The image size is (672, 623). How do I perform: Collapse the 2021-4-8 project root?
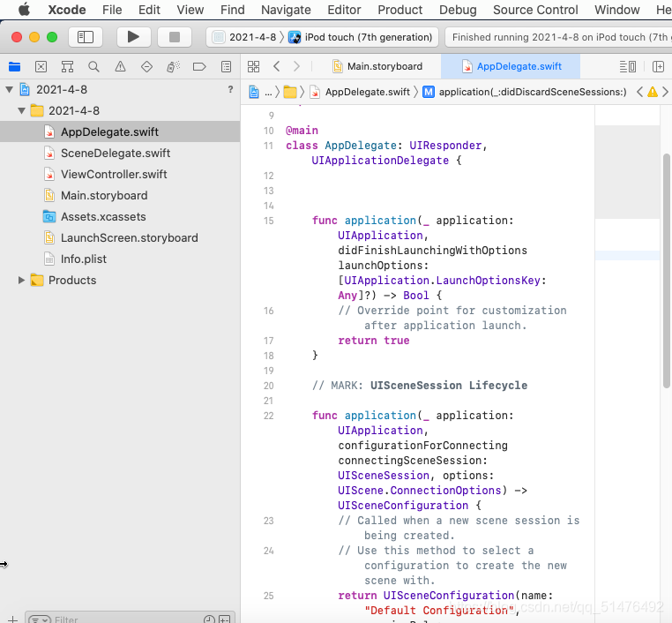point(9,90)
